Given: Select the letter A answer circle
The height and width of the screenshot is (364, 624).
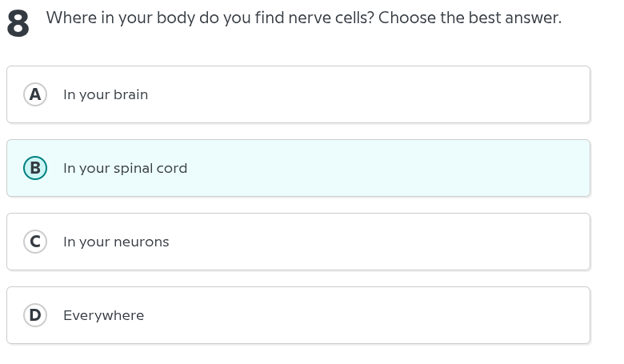Looking at the screenshot, I should point(34,94).
